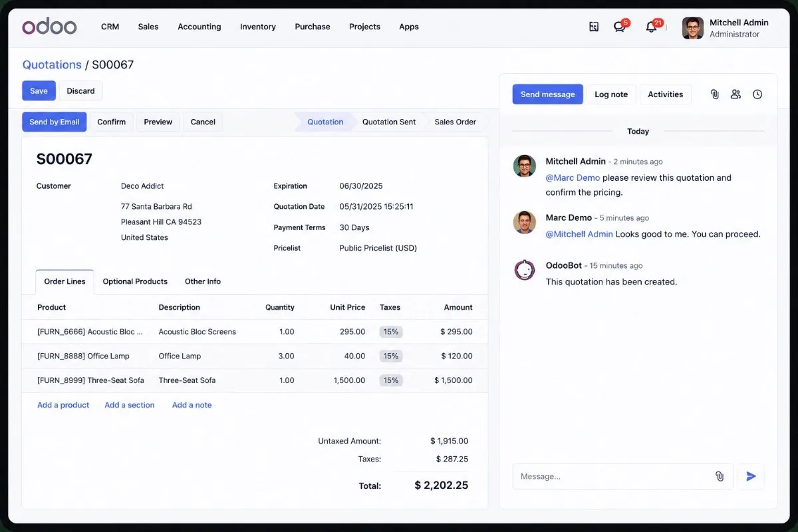This screenshot has width=798, height=532.
Task: Click the clock history icon in chatter
Action: click(757, 94)
